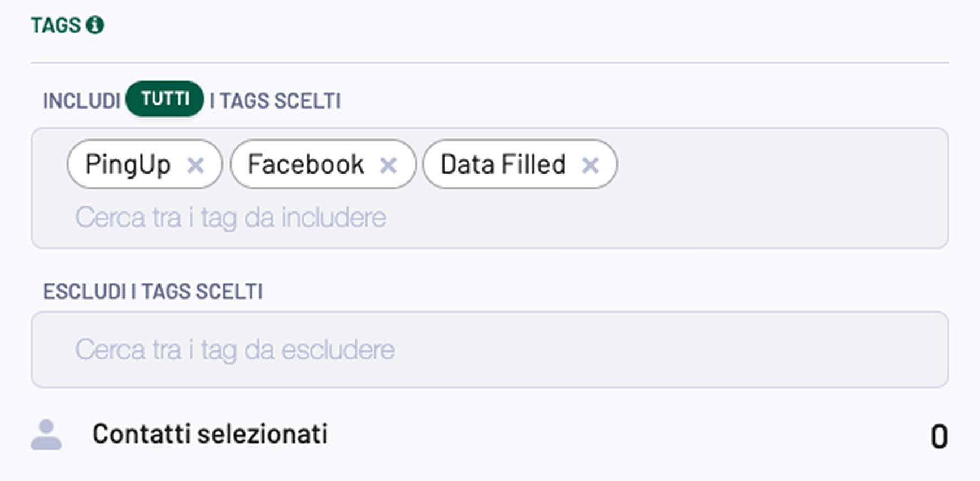Image resolution: width=980 pixels, height=481 pixels.
Task: Select the Facebook tag chip
Action: [x=323, y=164]
